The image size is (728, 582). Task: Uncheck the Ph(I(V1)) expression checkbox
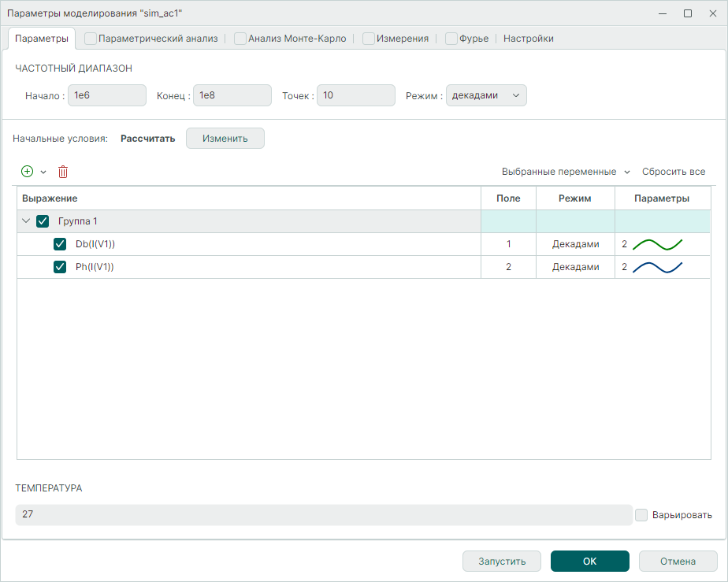point(60,267)
